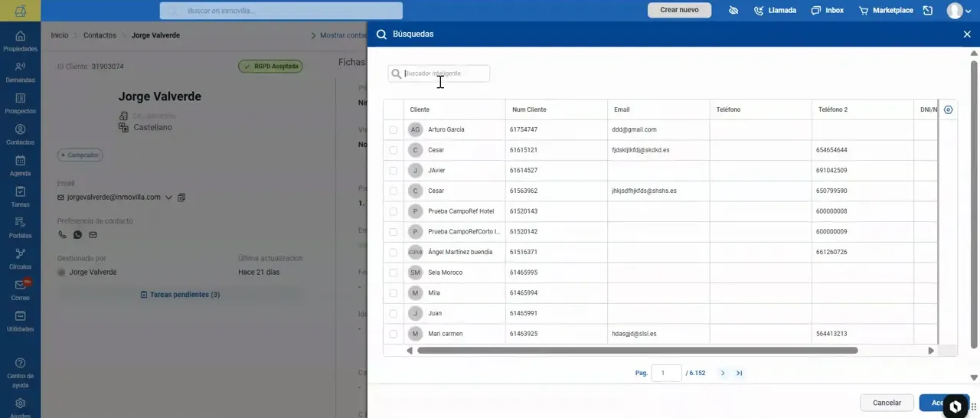Screen dimensions: 980x418
Task: Select the checkbox for JAvier
Action: point(394,171)
